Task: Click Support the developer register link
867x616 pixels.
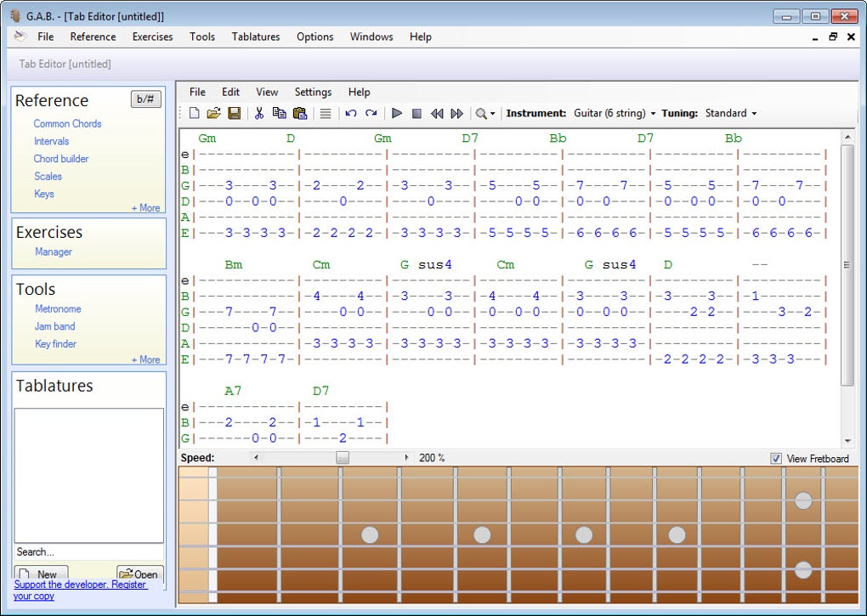Action: 81,590
